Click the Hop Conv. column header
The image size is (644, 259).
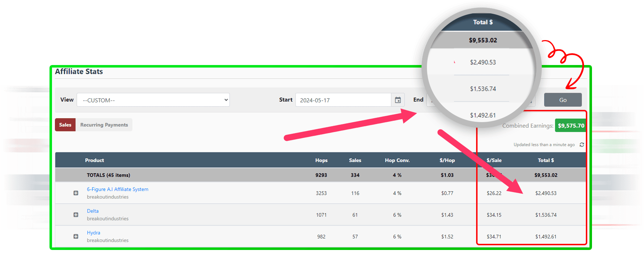click(x=397, y=160)
